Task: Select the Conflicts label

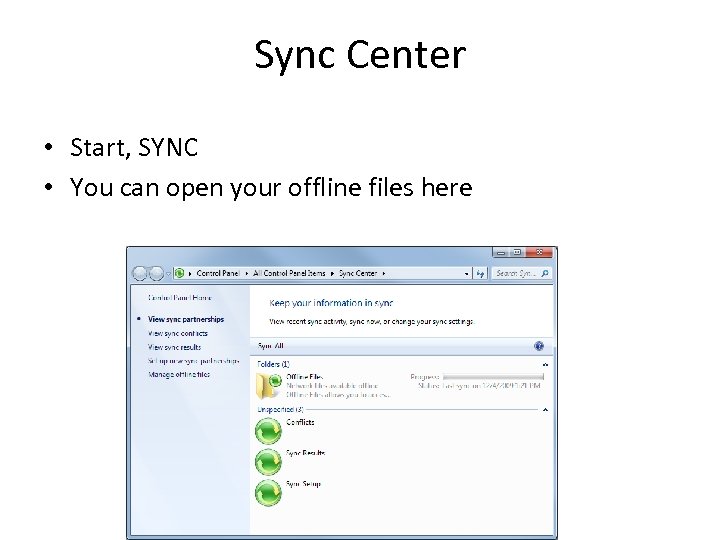Action: (300, 422)
